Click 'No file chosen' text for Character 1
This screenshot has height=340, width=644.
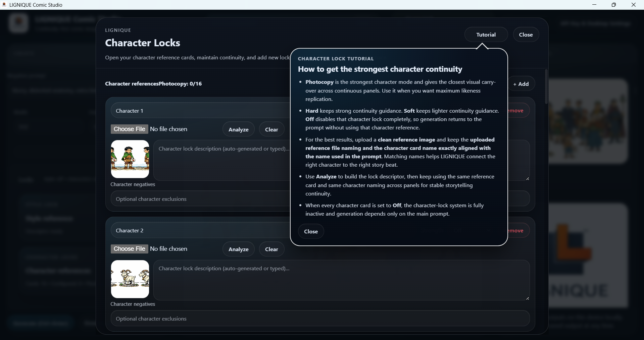(169, 129)
